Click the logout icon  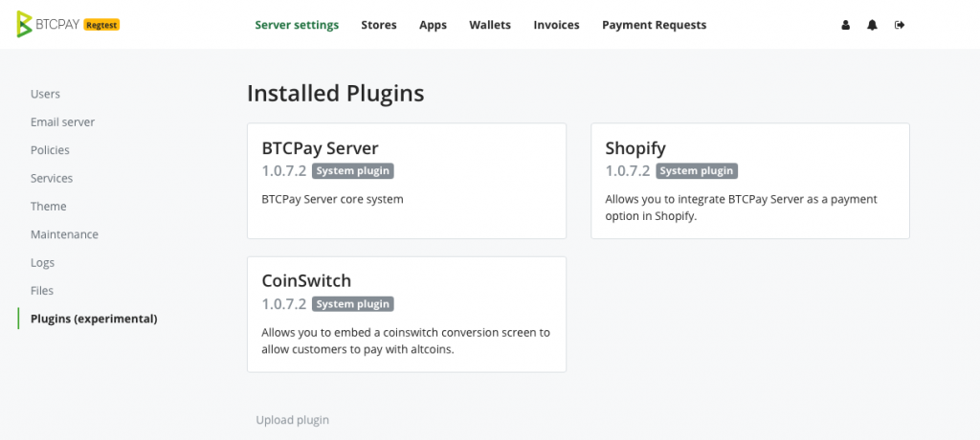[900, 25]
